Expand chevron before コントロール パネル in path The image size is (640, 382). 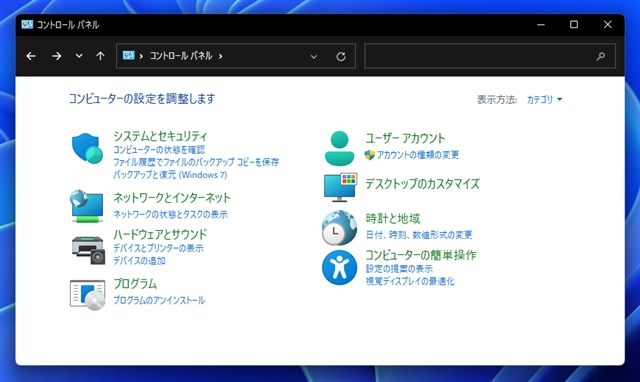141,56
